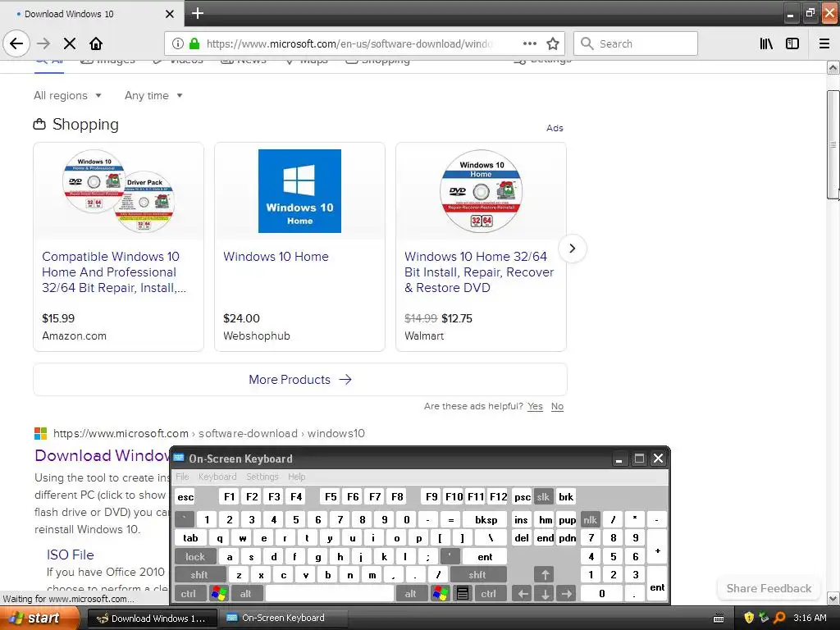
Task: Click the blue Windows 10 Home thumbnail
Action: [x=299, y=191]
